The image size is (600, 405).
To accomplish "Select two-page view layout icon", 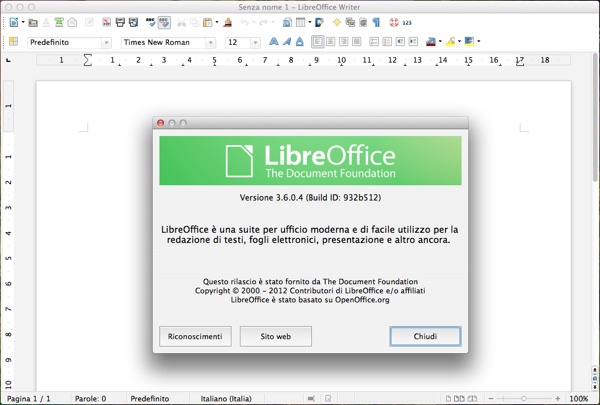I will click(461, 399).
